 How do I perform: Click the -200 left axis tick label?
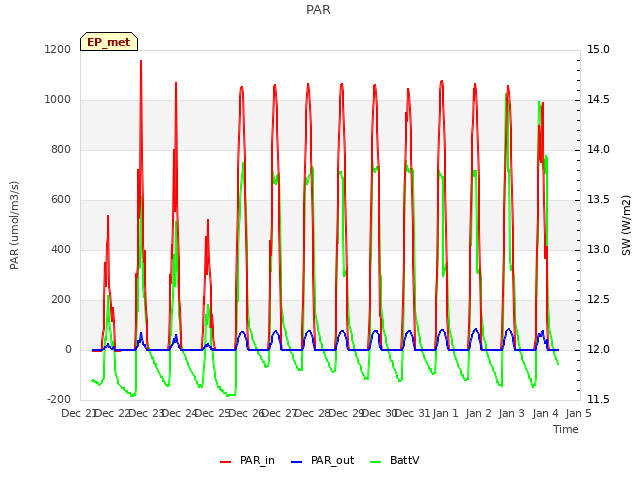pyautogui.click(x=59, y=400)
